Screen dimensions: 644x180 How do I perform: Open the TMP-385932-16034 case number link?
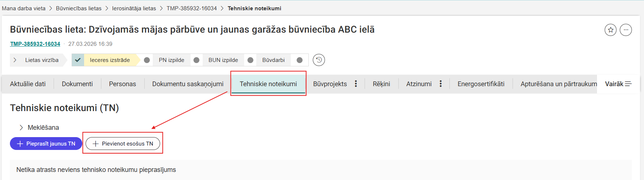(35, 44)
